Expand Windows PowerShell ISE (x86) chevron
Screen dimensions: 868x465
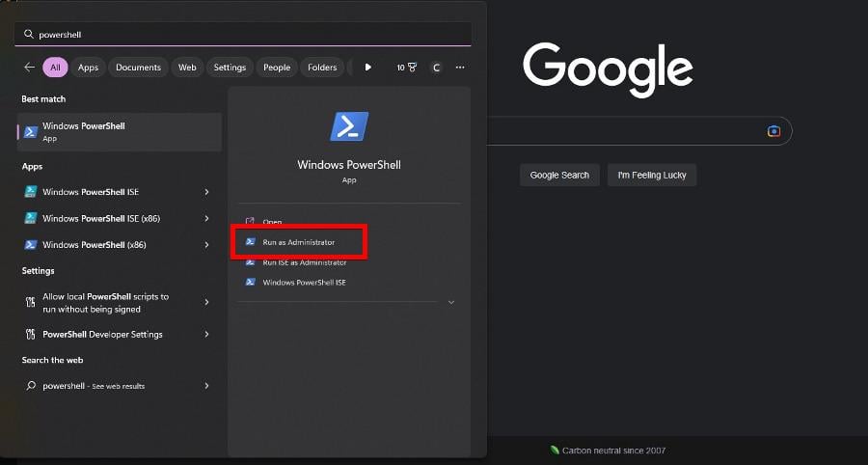(206, 218)
